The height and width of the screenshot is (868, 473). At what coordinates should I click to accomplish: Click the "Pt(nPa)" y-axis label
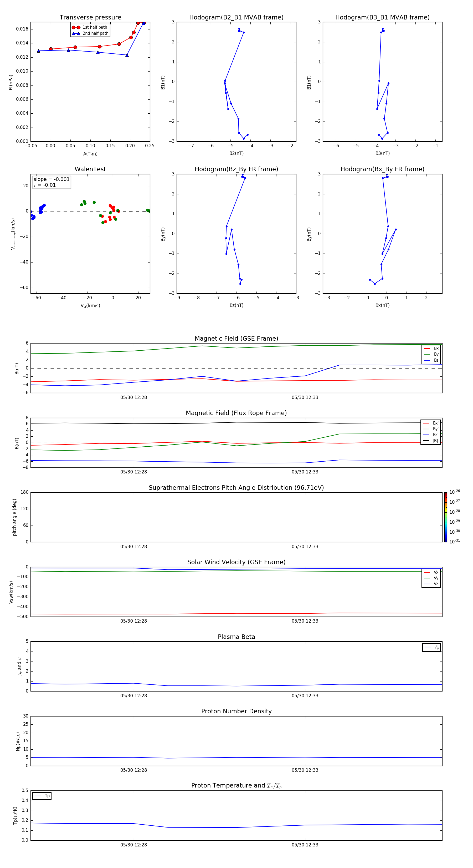(x=11, y=82)
